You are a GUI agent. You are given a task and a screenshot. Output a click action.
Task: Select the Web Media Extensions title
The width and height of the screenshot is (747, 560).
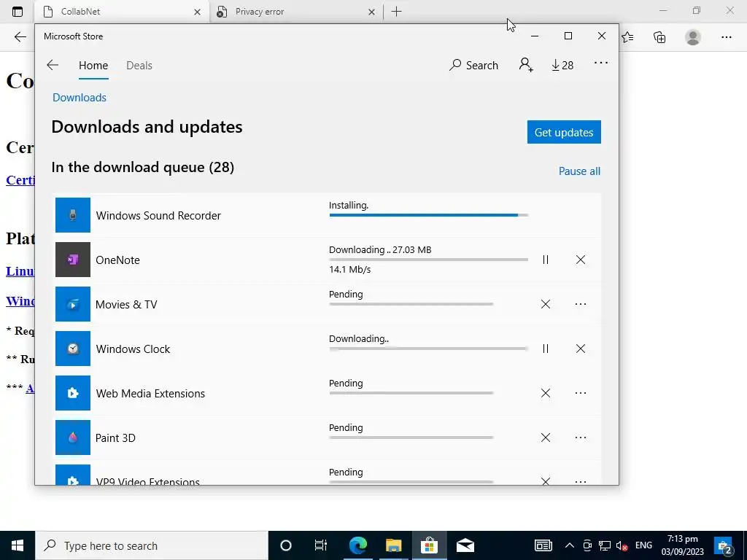point(150,393)
